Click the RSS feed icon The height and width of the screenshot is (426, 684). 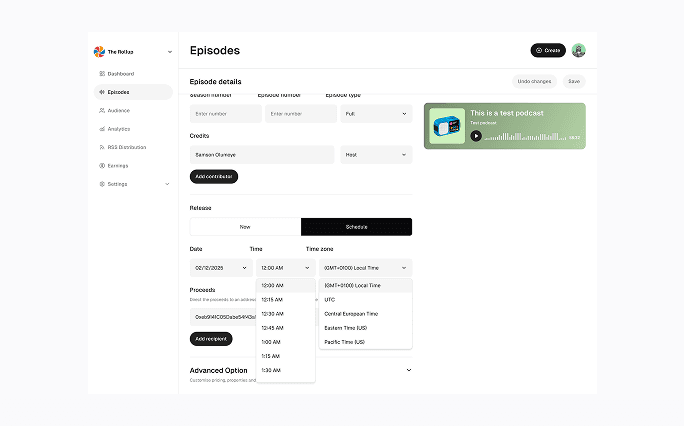pyautogui.click(x=102, y=147)
